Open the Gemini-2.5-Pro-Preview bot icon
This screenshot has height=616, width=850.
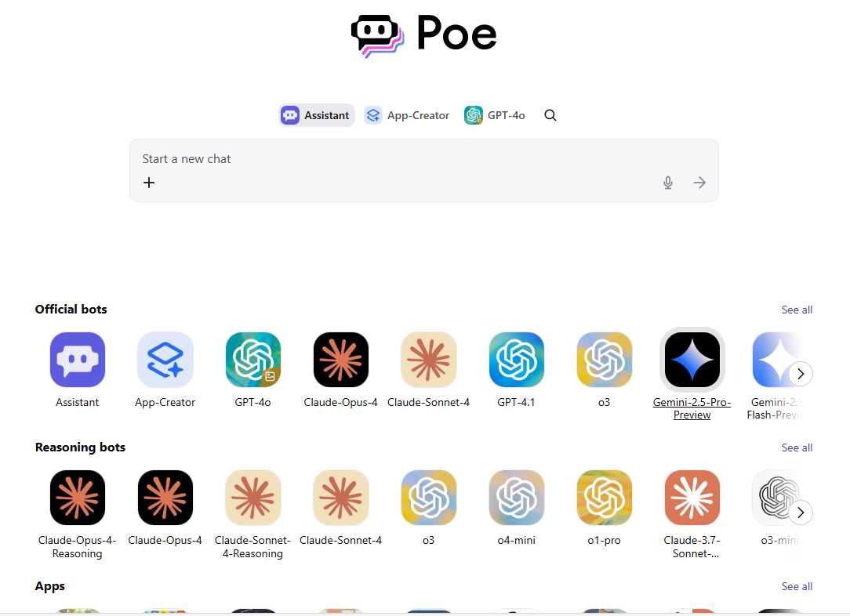(692, 360)
